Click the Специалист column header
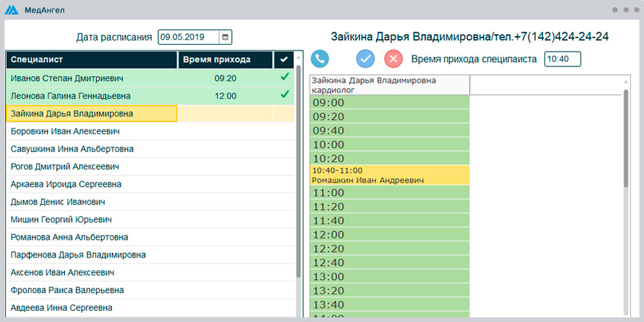 [x=92, y=60]
